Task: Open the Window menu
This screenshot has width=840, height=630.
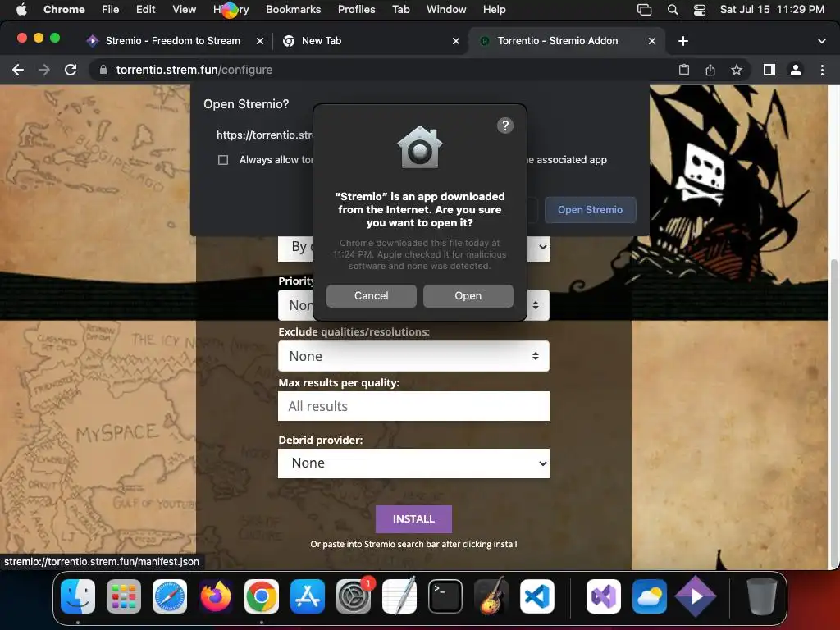Action: coord(446,10)
